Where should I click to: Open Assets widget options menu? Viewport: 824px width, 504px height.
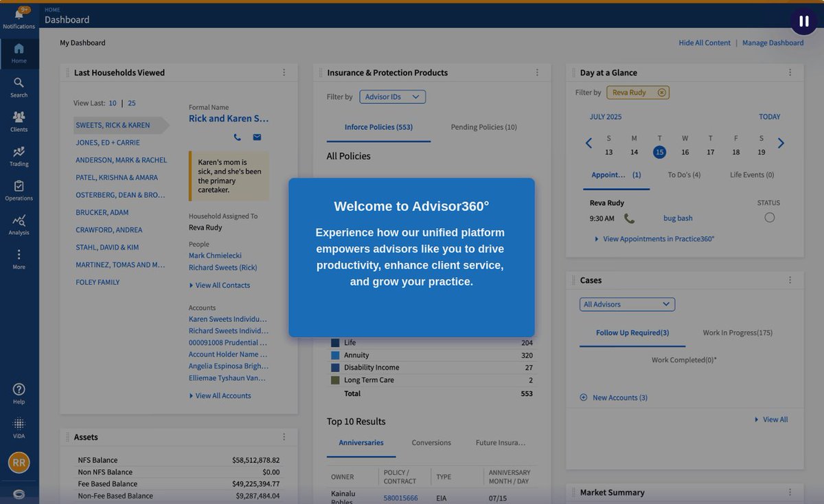284,437
